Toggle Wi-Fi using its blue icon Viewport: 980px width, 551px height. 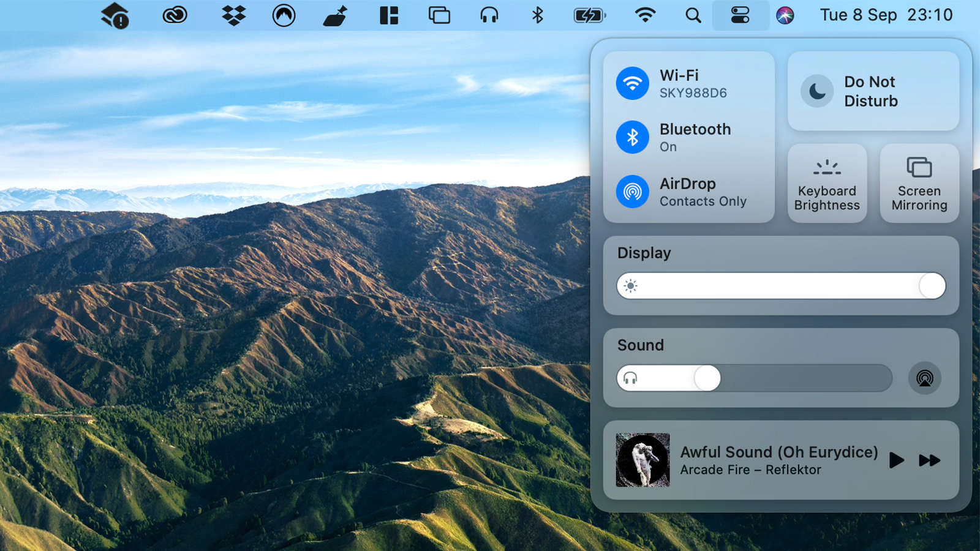coord(633,83)
